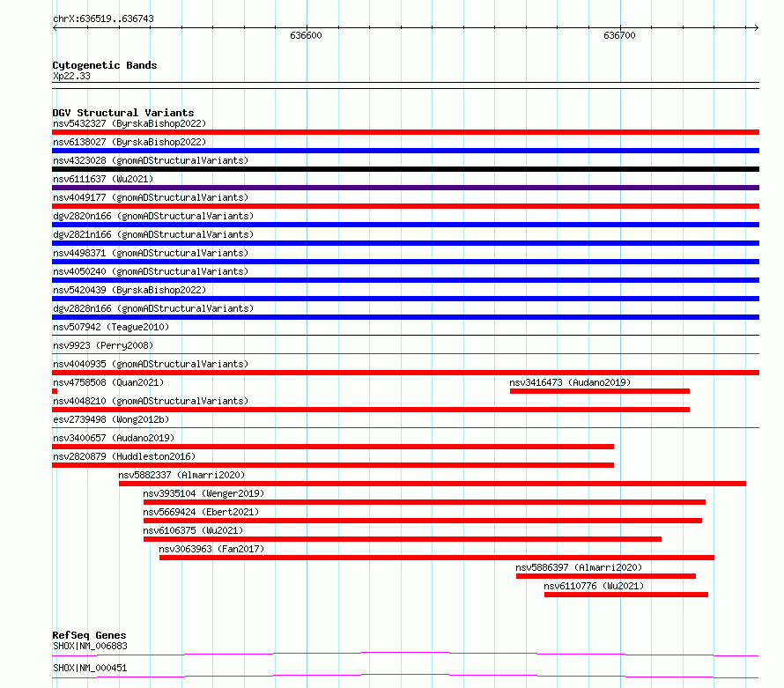Click the red bar under nsv4048210
784x688 pixels.
(371, 410)
